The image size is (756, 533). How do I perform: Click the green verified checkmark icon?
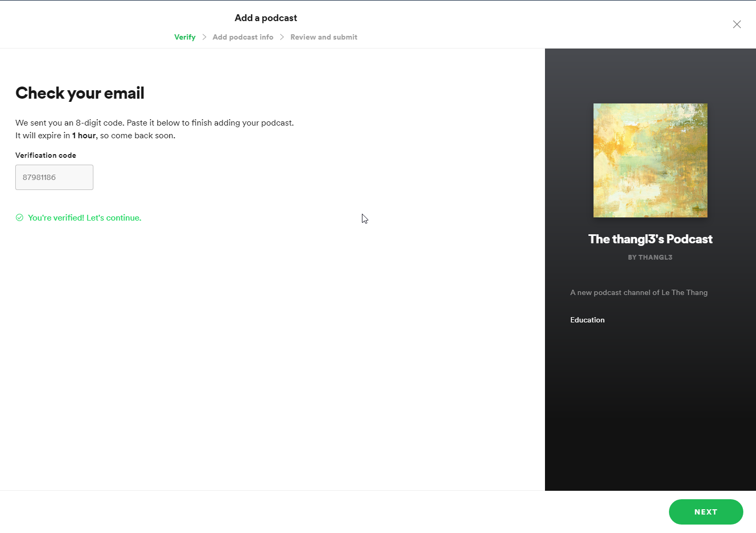[20, 217]
